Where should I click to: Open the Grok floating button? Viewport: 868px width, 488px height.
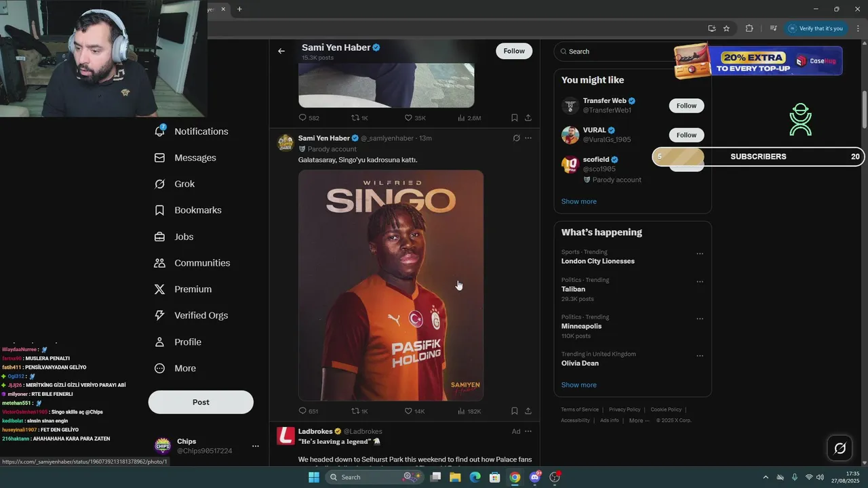click(840, 448)
